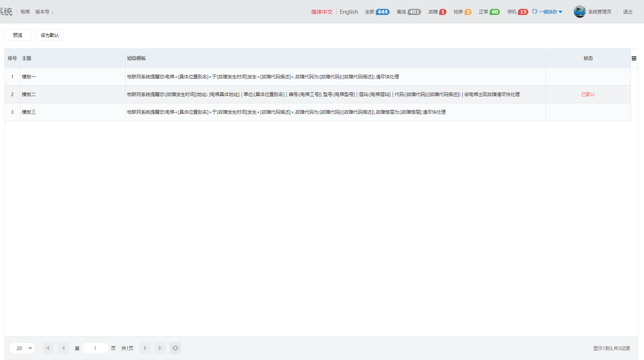Go to the next page
Viewport: 644px width, 360px height.
click(x=145, y=348)
